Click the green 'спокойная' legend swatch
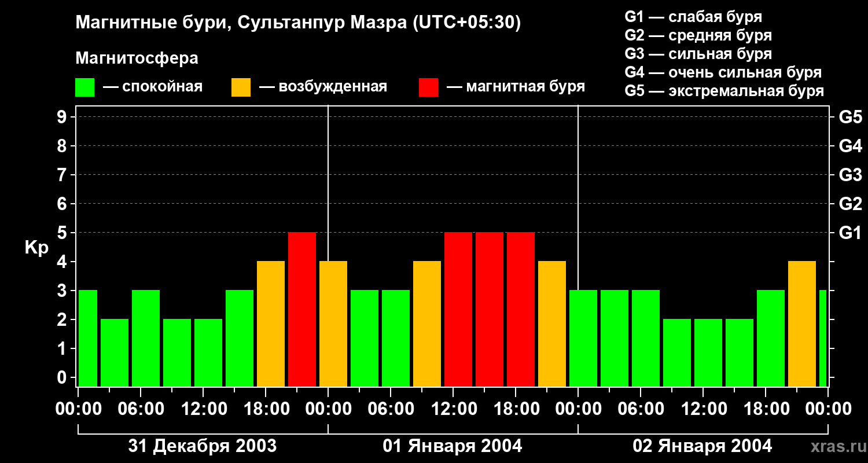 point(85,87)
